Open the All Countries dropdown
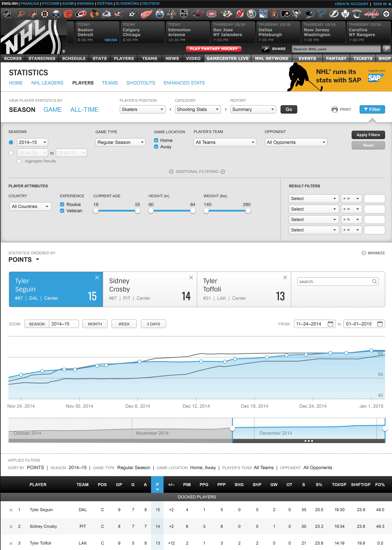Screen dimensions: 392x550 [30, 206]
